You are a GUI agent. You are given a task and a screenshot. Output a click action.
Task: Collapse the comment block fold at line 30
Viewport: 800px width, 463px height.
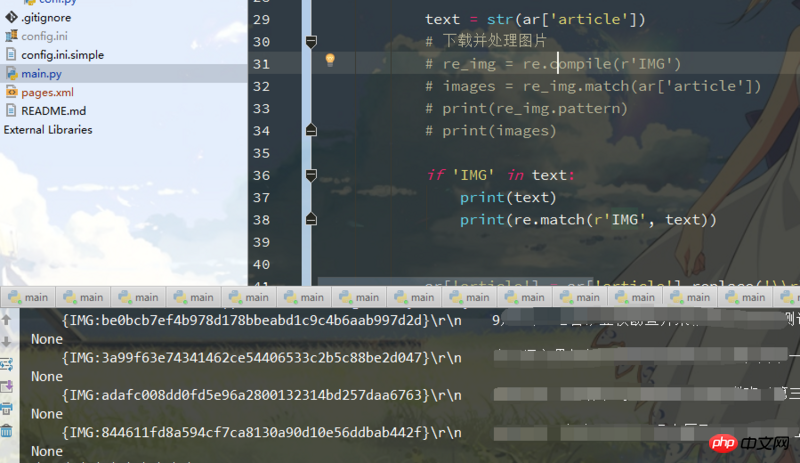(311, 41)
